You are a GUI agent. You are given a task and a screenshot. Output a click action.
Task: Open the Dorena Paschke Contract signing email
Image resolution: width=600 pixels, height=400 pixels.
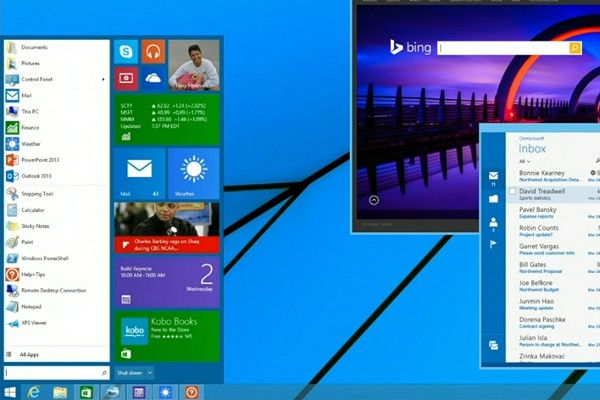pyautogui.click(x=553, y=322)
